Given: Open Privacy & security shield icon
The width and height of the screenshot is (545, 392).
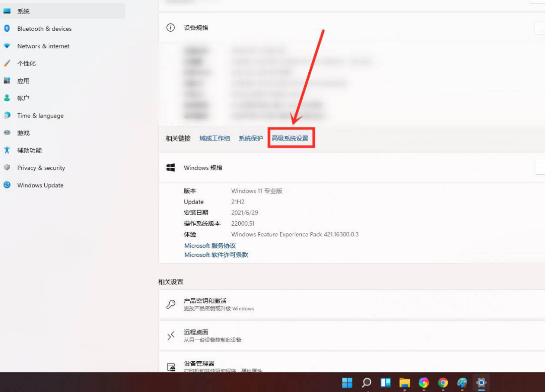Looking at the screenshot, I should pos(7,168).
